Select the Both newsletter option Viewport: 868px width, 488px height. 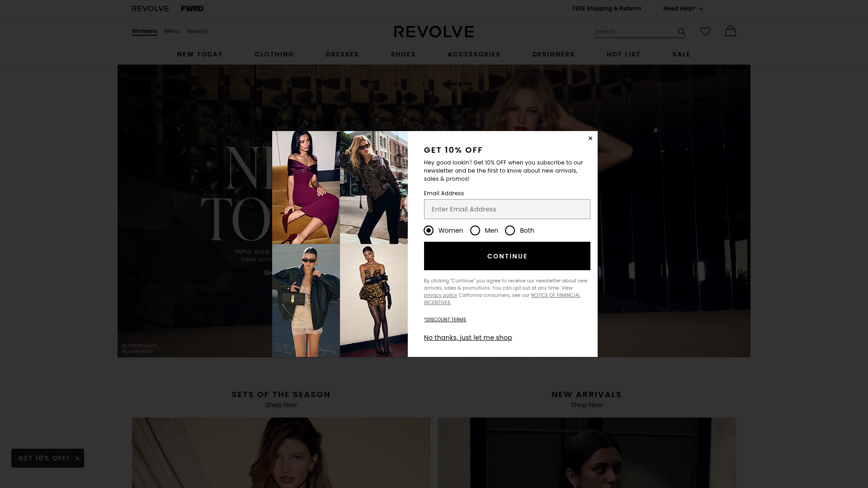click(510, 230)
